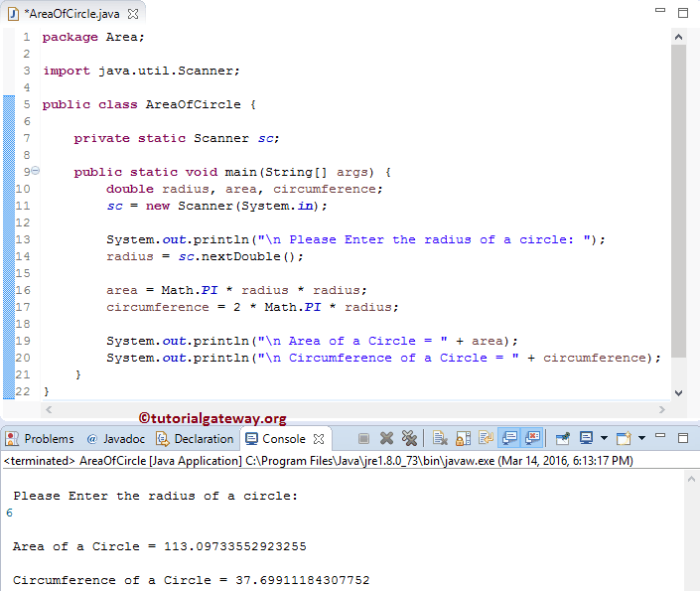The width and height of the screenshot is (700, 591).
Task: Click line number 22 in the gutter
Action: [23, 391]
